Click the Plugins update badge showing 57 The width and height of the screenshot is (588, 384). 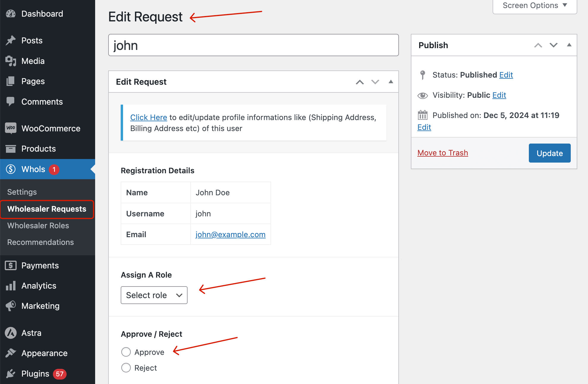point(60,374)
